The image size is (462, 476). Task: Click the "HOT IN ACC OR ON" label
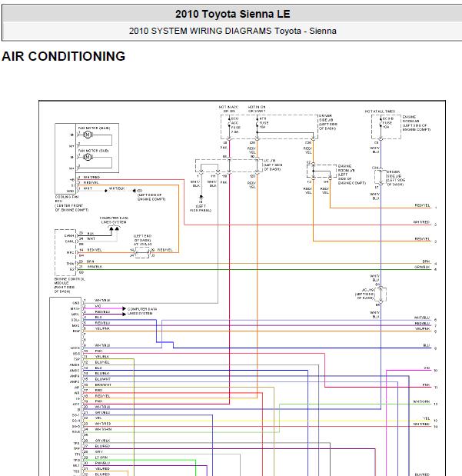click(x=228, y=109)
